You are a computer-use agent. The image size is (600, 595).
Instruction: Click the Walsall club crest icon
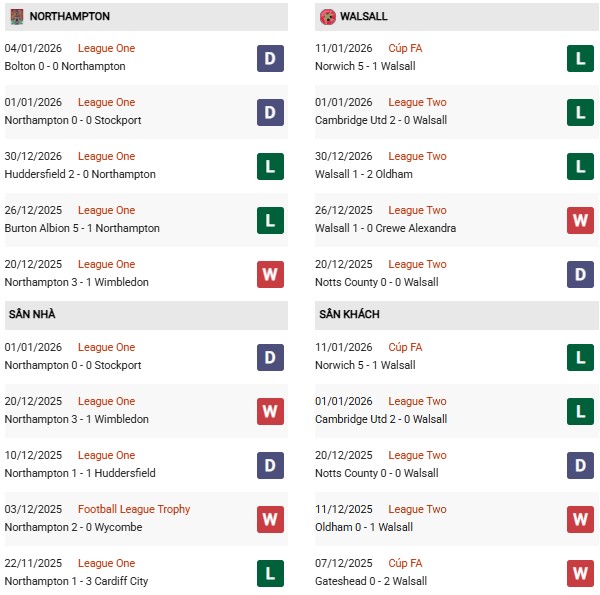coord(327,17)
